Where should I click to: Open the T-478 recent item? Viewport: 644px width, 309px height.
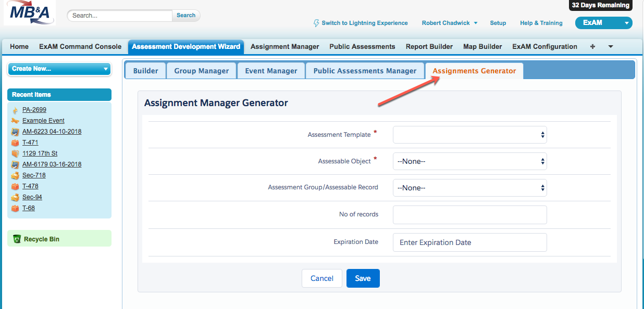coord(30,186)
